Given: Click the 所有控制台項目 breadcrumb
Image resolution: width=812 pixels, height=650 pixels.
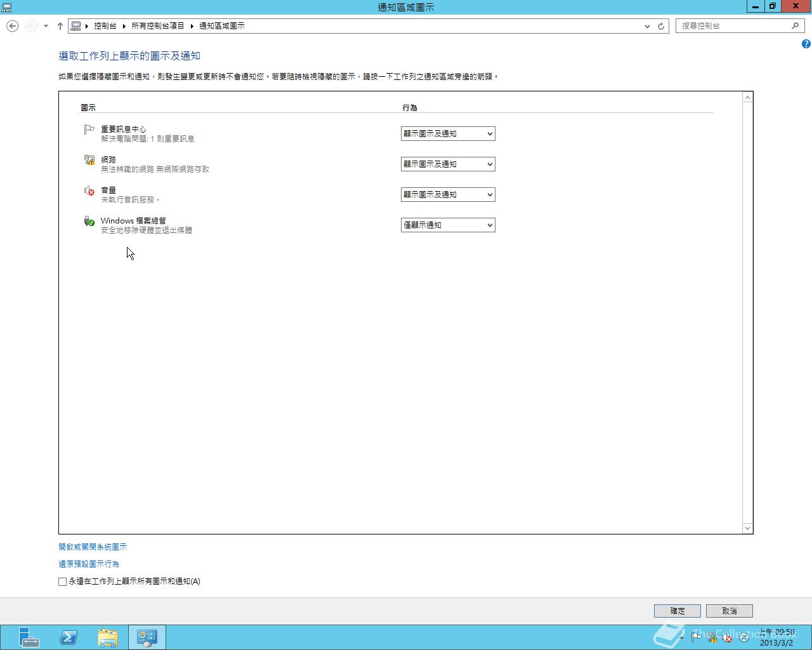Looking at the screenshot, I should pyautogui.click(x=158, y=26).
